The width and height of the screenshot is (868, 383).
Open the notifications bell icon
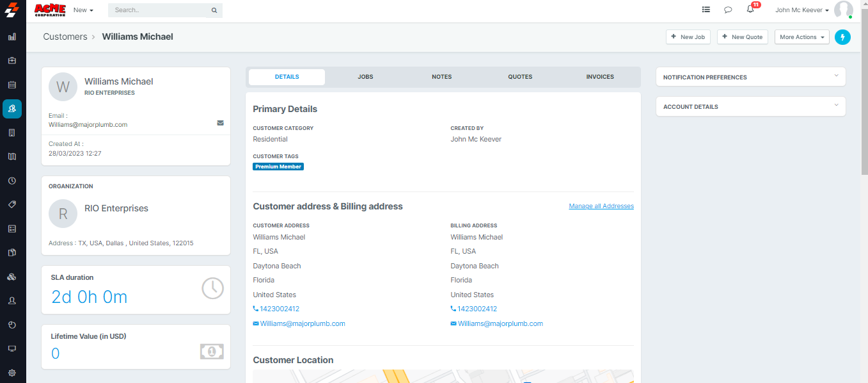[750, 10]
